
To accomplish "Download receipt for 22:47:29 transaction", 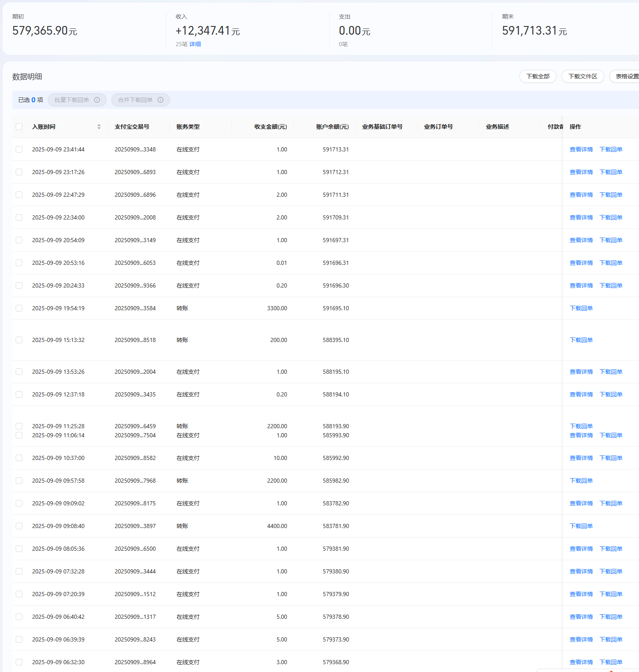I will 611,195.
